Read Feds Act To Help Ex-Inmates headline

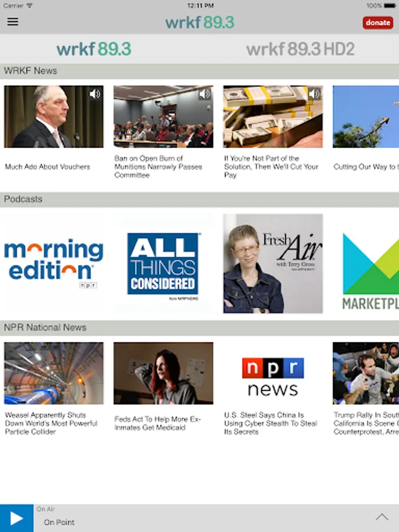(157, 423)
